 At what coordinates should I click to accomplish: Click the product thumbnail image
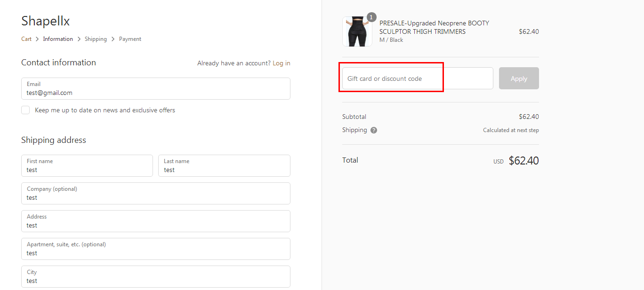[x=354, y=32]
